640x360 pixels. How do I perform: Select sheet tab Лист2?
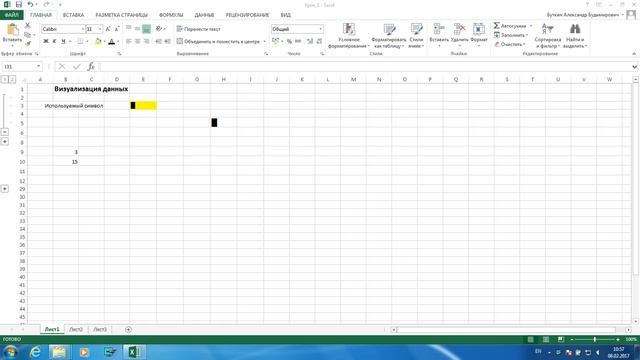pos(76,329)
